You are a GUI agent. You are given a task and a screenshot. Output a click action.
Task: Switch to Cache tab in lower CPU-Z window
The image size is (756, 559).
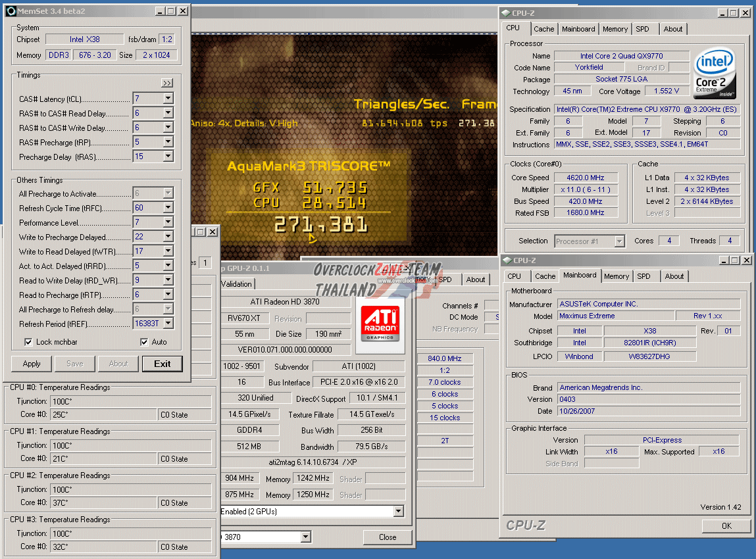545,276
